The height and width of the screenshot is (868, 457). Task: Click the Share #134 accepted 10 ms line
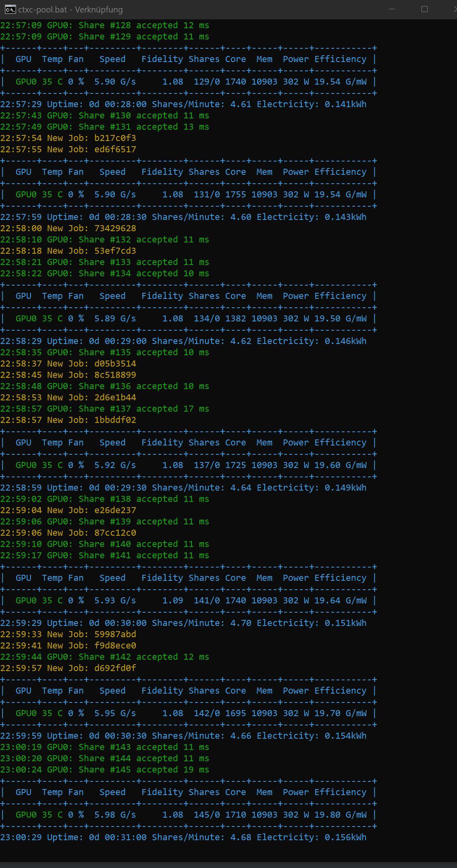click(x=104, y=273)
